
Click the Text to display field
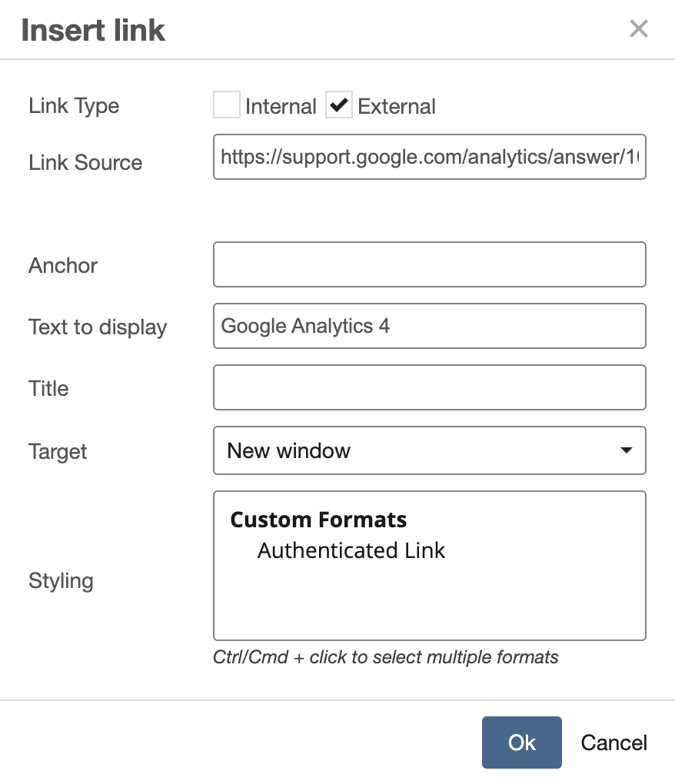point(430,326)
